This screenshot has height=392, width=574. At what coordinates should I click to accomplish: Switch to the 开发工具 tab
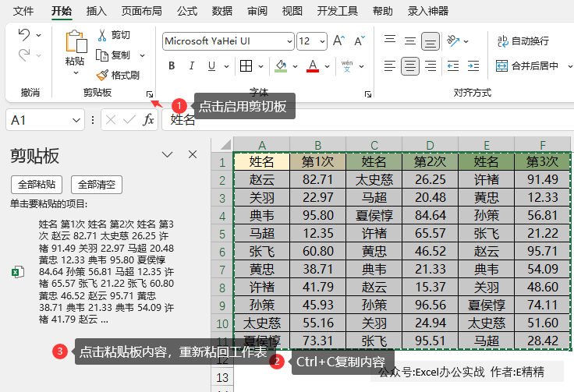pos(337,11)
